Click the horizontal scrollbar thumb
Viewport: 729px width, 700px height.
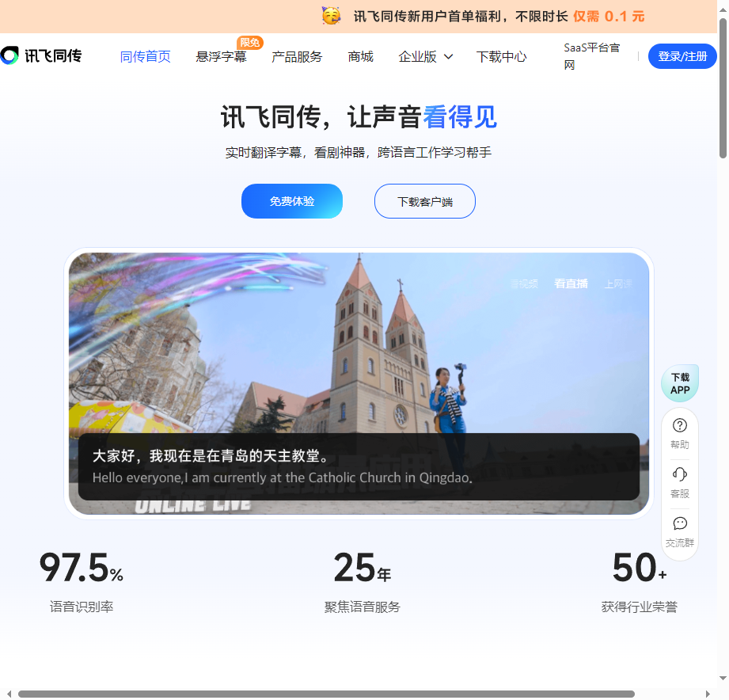click(326, 694)
